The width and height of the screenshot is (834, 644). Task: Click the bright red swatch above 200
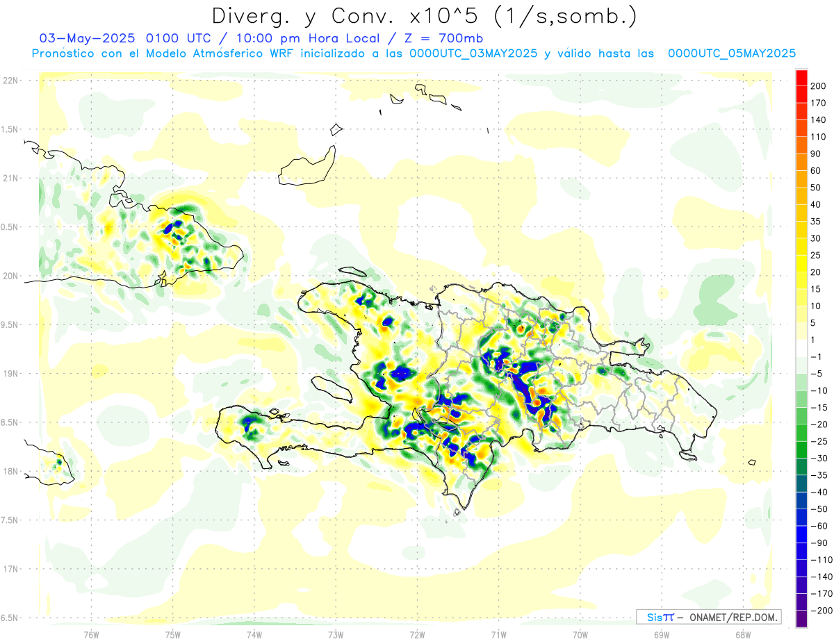coord(801,77)
